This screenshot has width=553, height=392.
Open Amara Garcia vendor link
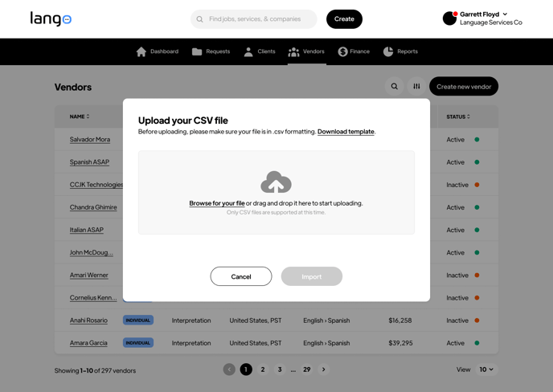(x=88, y=343)
